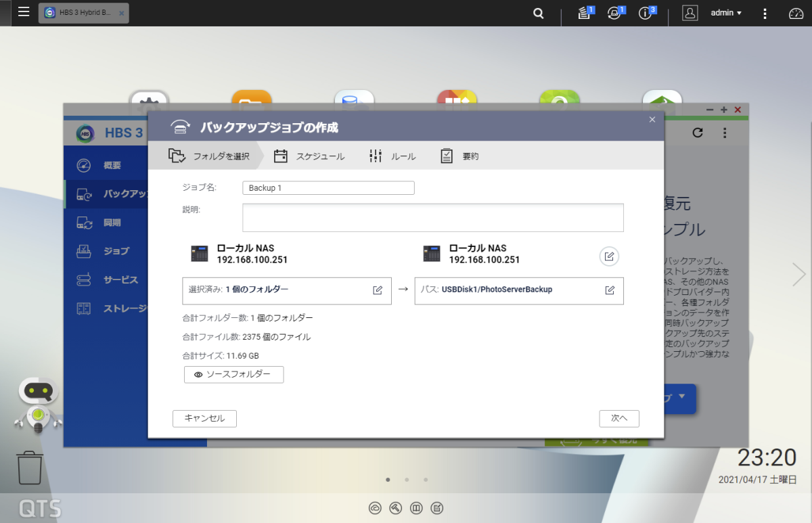Select the 要約 wizard step
Viewport: 812px width, 523px height.
(x=459, y=156)
